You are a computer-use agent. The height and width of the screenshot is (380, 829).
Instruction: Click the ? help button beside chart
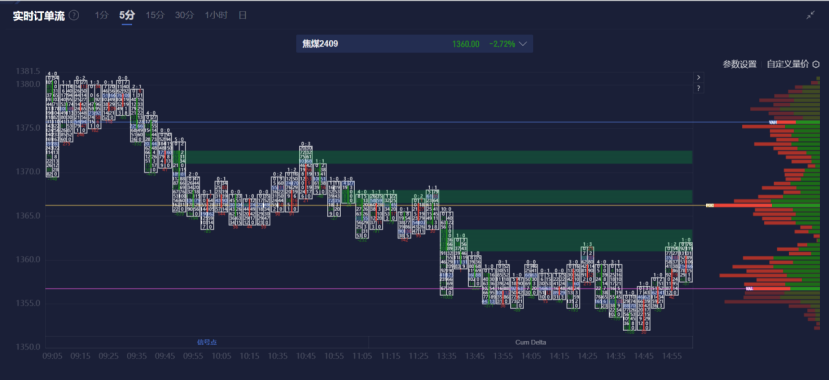698,88
